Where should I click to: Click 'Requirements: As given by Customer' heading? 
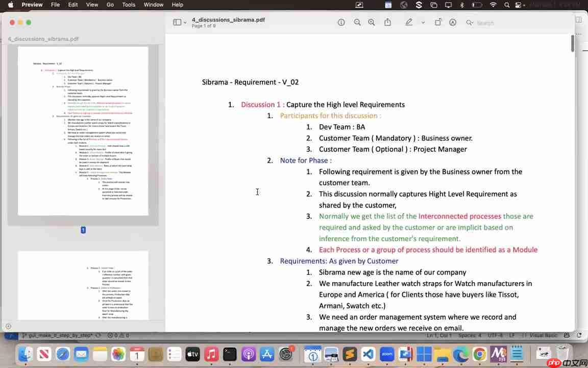click(339, 261)
